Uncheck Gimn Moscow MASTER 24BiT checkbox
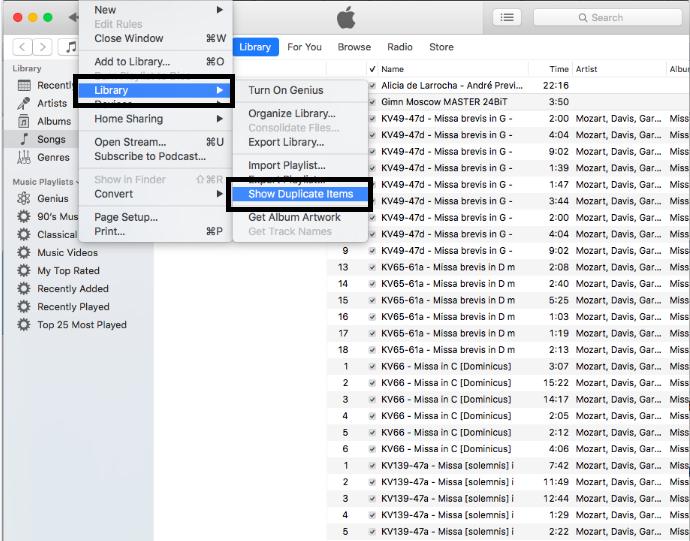Image resolution: width=690 pixels, height=541 pixels. click(x=372, y=102)
